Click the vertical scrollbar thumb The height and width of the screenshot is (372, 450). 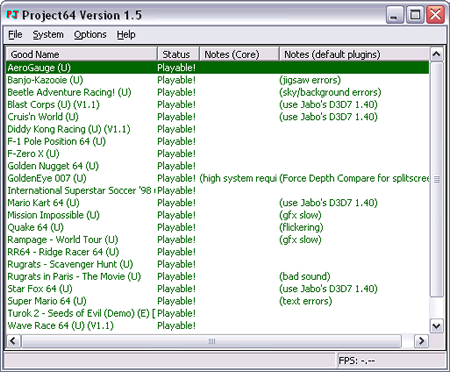436,179
